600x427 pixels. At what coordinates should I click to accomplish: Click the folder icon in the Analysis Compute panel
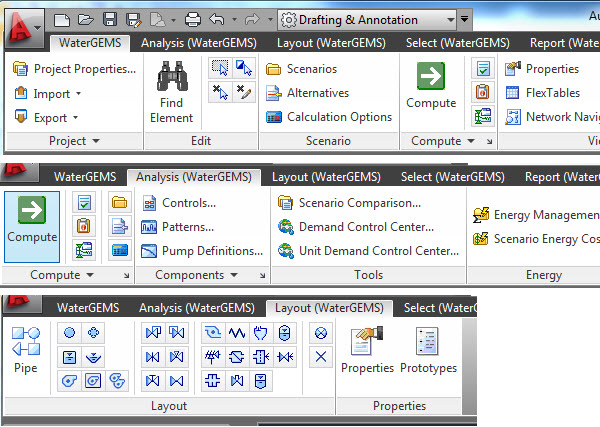click(x=120, y=202)
